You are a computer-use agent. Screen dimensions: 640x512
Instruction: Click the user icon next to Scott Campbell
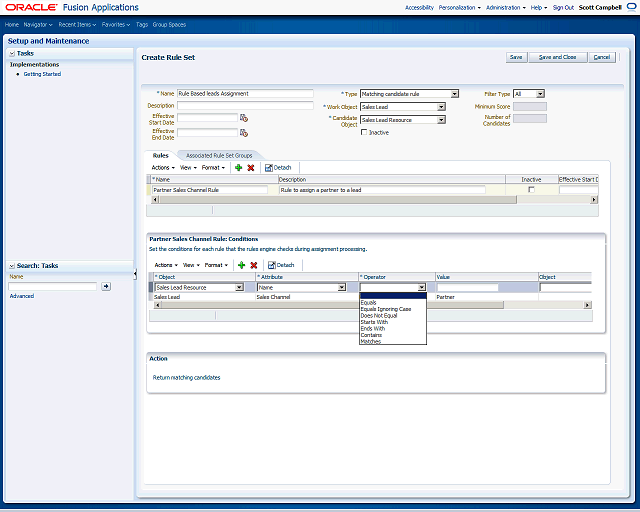(x=631, y=7)
